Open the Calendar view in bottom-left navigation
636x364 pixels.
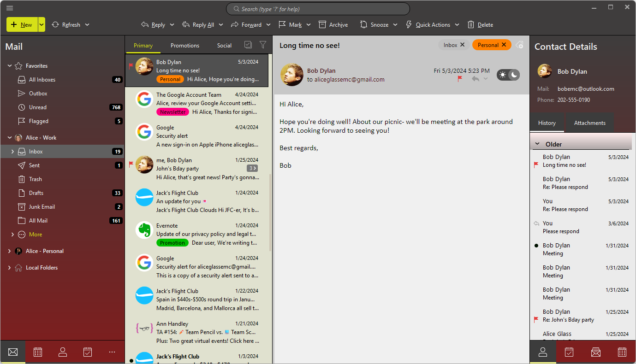[x=38, y=352]
